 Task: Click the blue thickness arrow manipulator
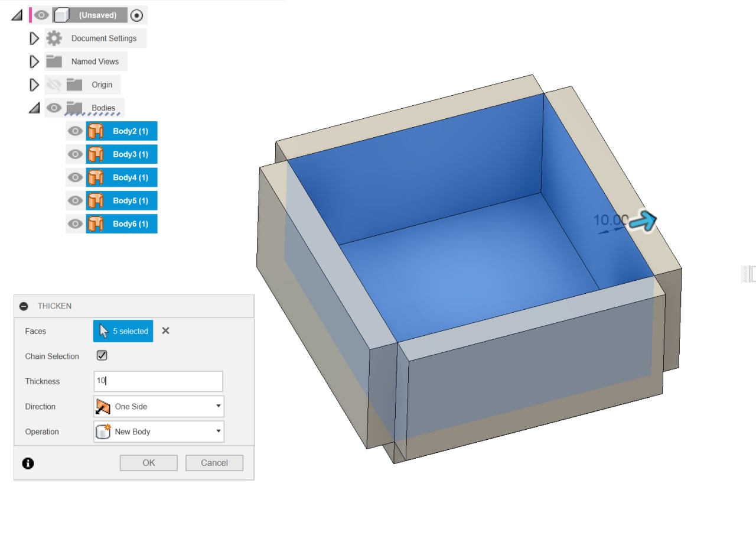click(643, 221)
